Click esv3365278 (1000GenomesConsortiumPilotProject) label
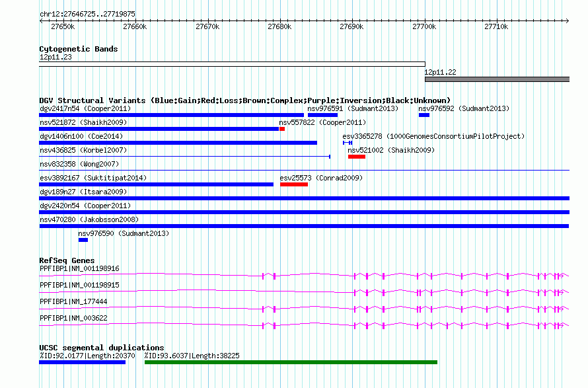Screen dimensions: 588x388 point(433,137)
